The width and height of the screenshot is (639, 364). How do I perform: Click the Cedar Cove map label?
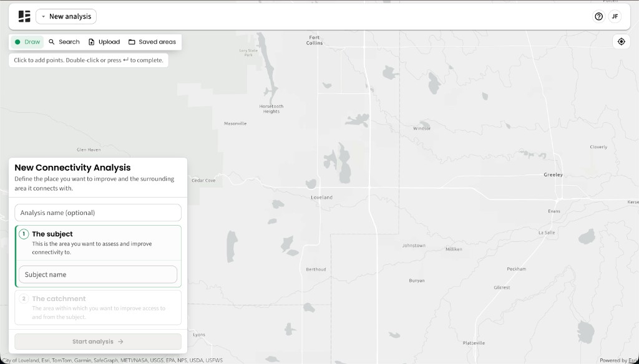pos(203,180)
